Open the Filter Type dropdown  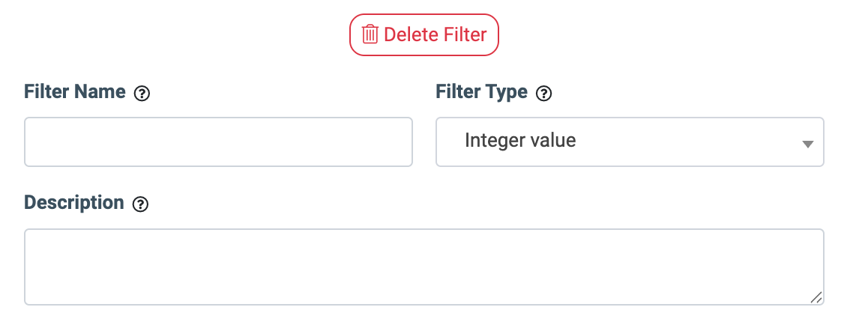coord(630,142)
